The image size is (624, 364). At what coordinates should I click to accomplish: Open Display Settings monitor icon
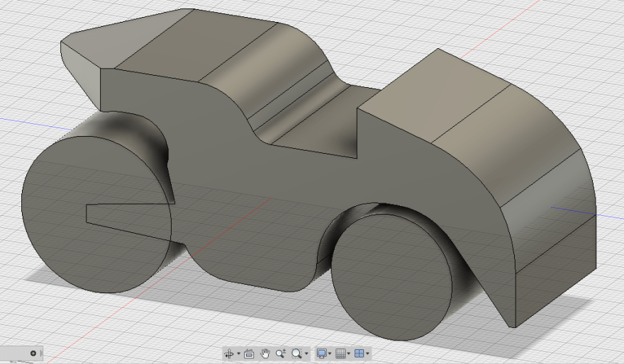click(321, 353)
